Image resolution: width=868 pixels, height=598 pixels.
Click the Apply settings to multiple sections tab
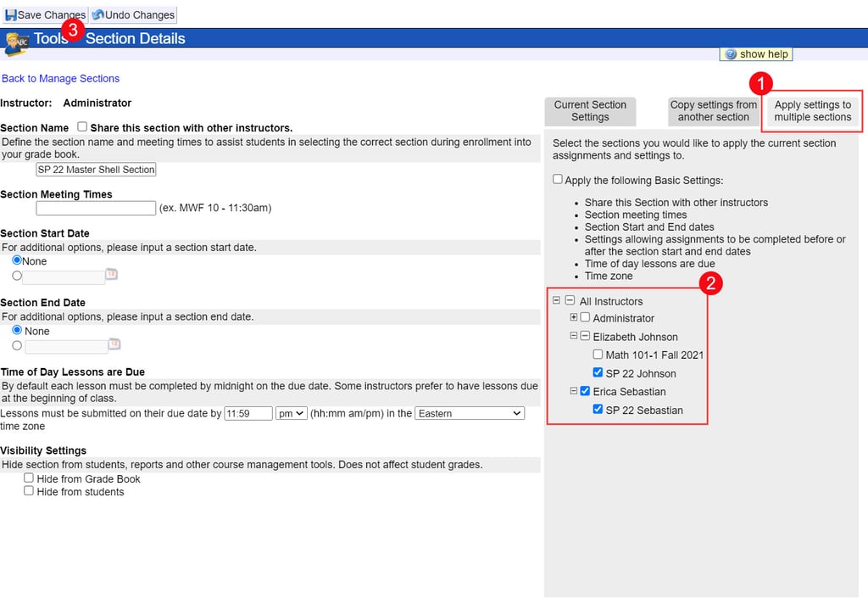coord(812,111)
